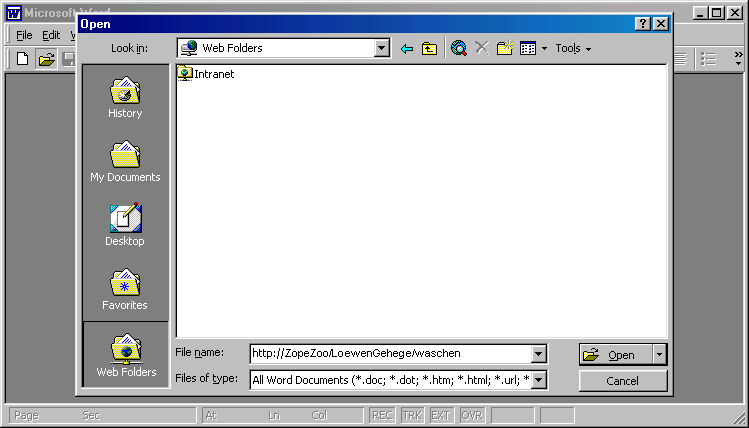749x428 pixels.
Task: Toggle REC in Word status bar
Action: (382, 416)
